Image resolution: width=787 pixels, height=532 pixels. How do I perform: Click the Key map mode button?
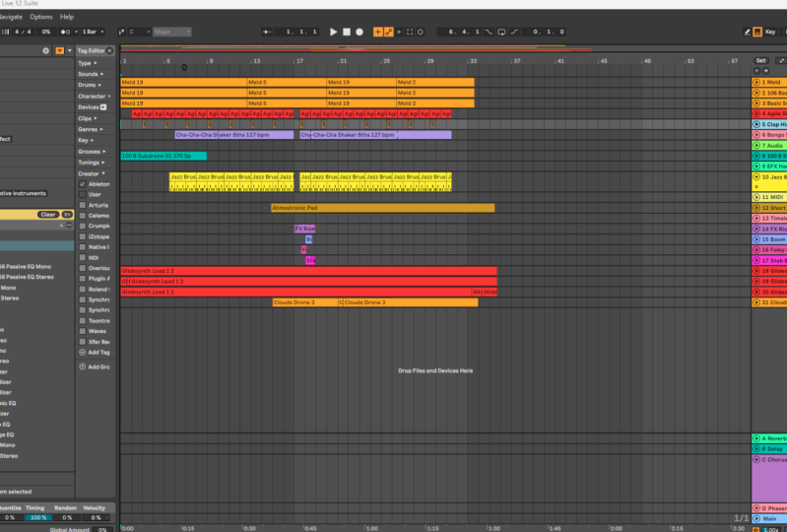pos(770,32)
